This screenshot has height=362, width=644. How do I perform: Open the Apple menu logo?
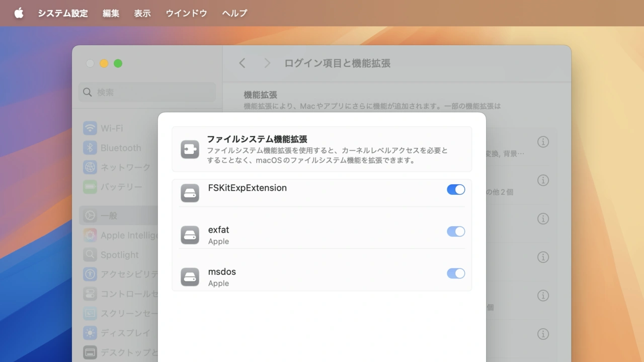19,13
